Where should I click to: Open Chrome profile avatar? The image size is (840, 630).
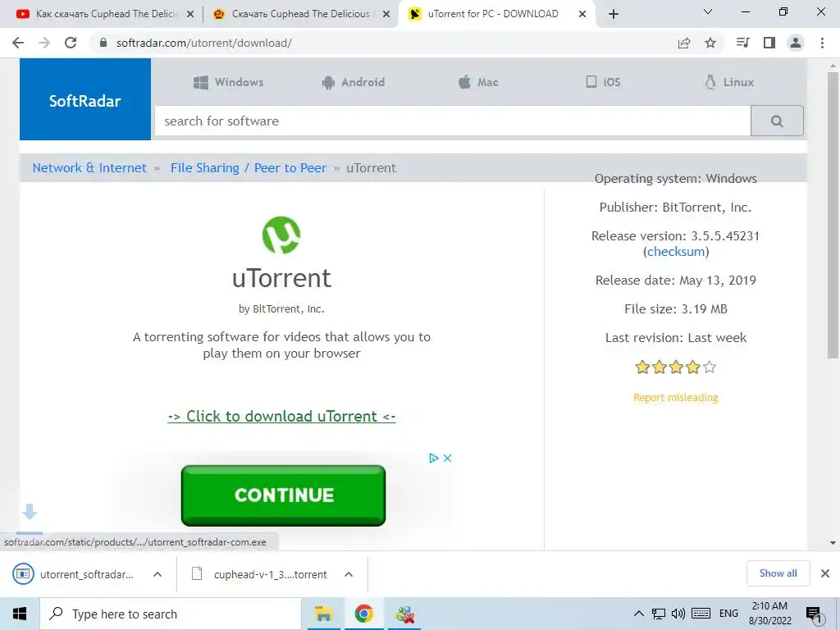click(796, 43)
